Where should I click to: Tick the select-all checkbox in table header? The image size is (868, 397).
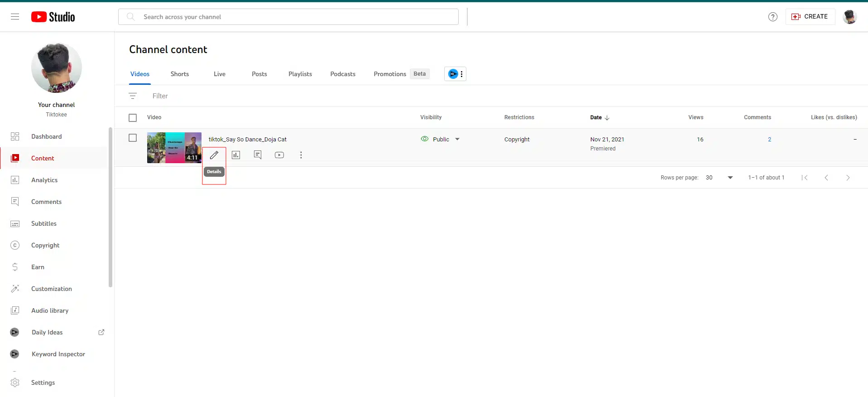[133, 118]
